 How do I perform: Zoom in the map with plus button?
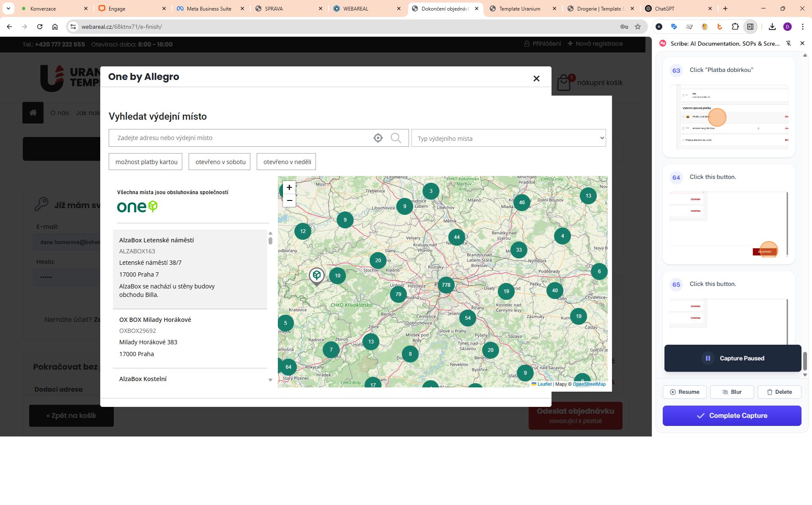[x=289, y=187]
